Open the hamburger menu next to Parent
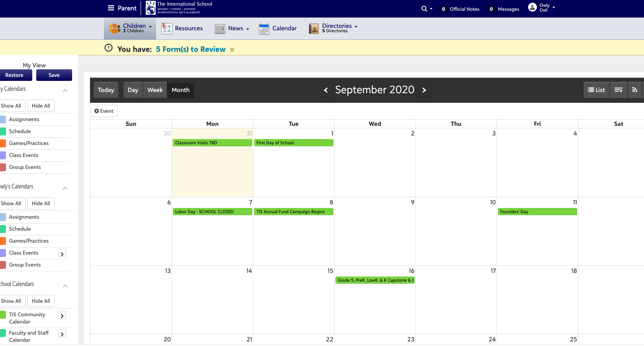The width and height of the screenshot is (644, 347). (x=111, y=8)
